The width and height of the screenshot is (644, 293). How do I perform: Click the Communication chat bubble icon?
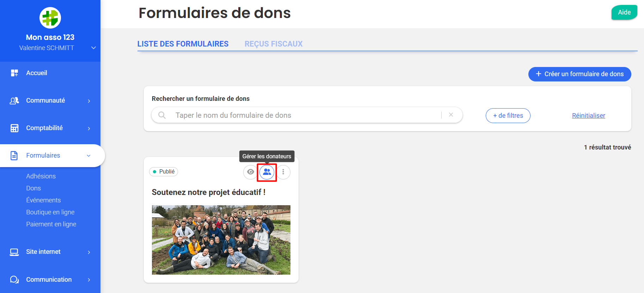point(14,280)
